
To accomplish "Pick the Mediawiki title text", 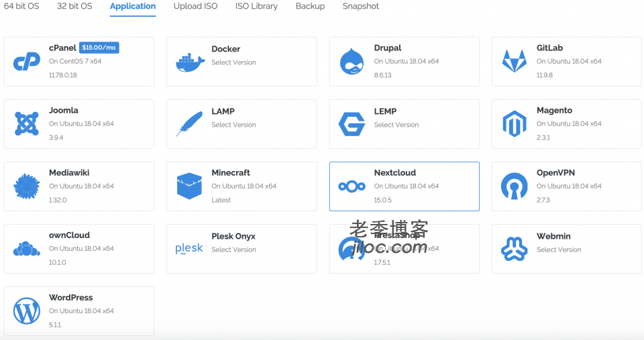I will [x=69, y=173].
